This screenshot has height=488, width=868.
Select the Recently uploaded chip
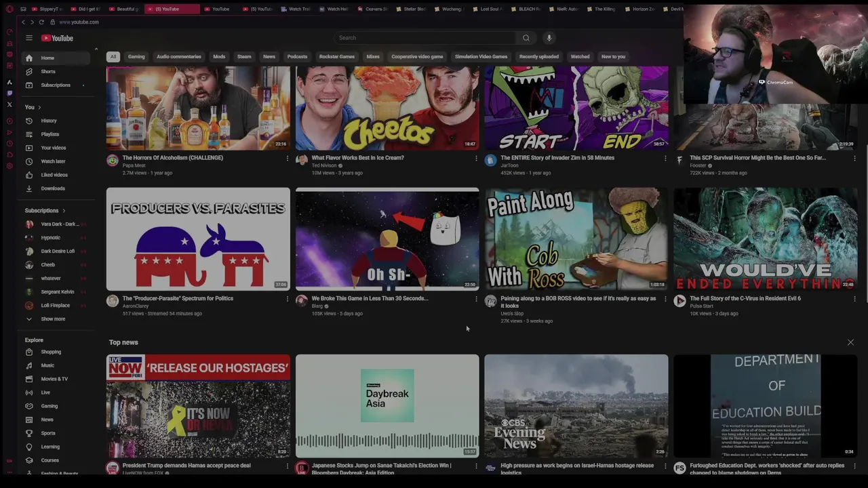tap(539, 57)
